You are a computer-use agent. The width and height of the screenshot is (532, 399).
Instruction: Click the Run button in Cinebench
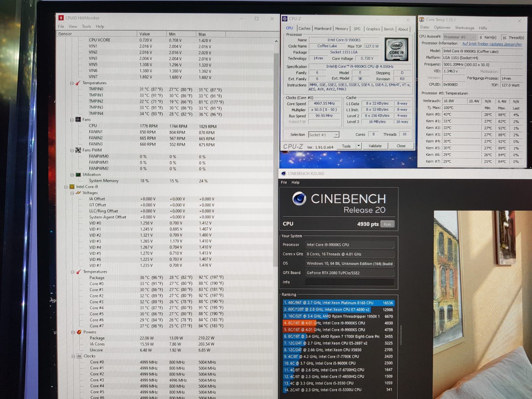click(x=387, y=224)
